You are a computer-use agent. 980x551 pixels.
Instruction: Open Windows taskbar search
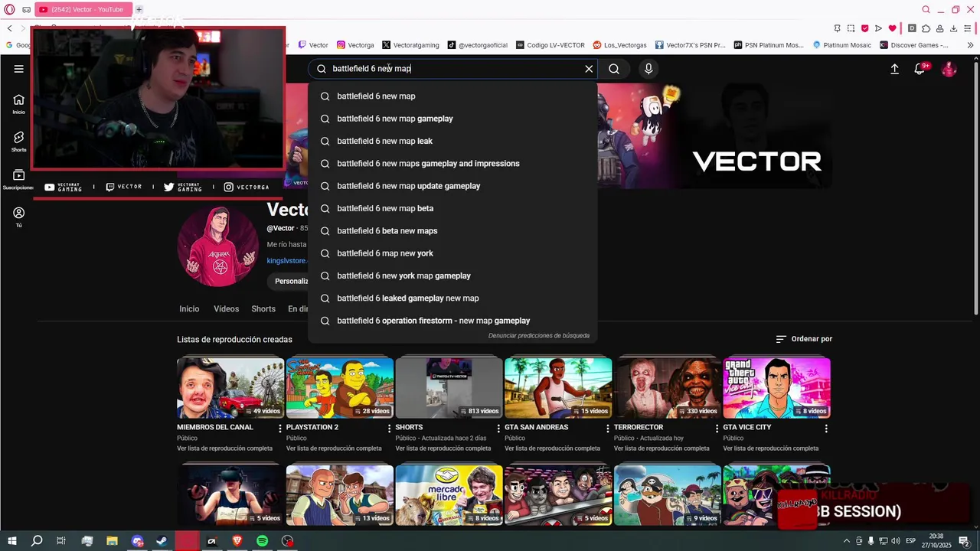point(36,541)
